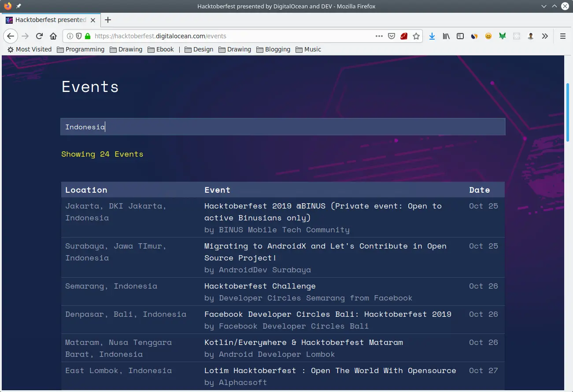Open the smiley emoji extension
The image size is (573, 392).
point(488,36)
